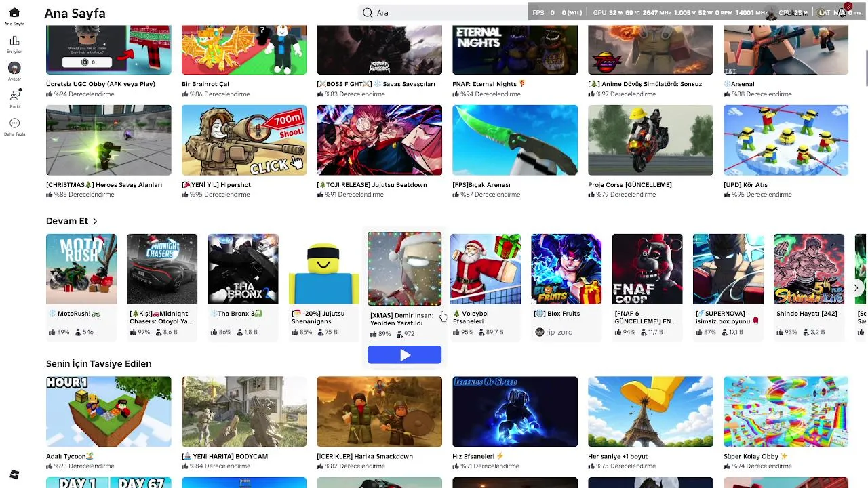This screenshot has width=868, height=488.
Task: Open Jujutsu Beatdown game thumbnail
Action: point(380,140)
